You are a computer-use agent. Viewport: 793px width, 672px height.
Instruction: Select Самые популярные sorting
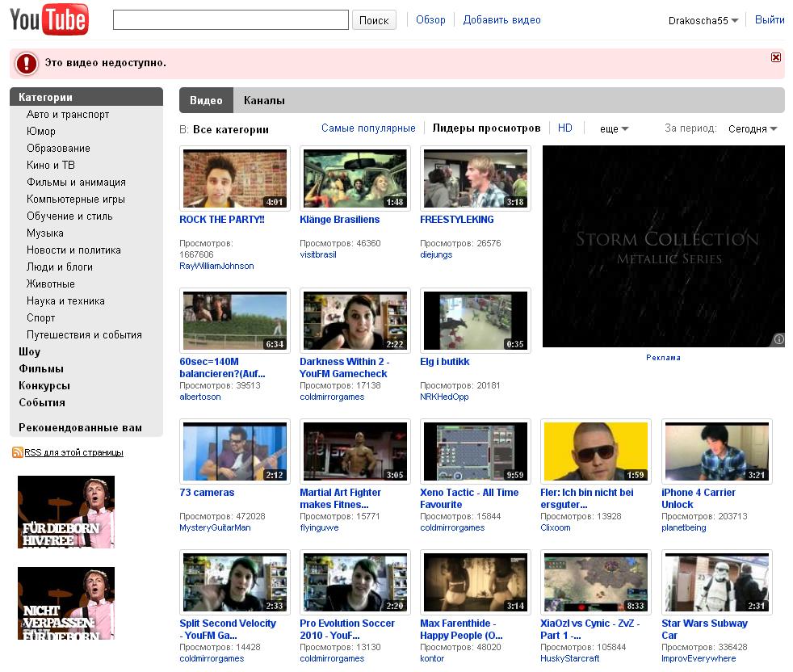click(368, 128)
